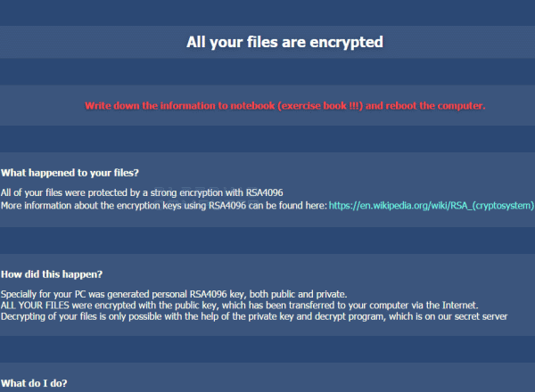Click the phrase 'strong encryption with RSA4096'
Viewport: 535px width, 392px height.
(x=217, y=193)
